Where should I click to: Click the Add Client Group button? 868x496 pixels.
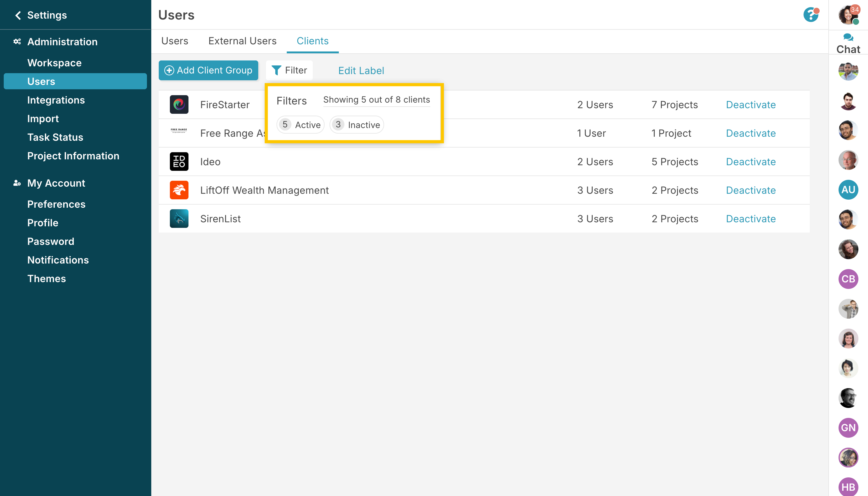[208, 70]
